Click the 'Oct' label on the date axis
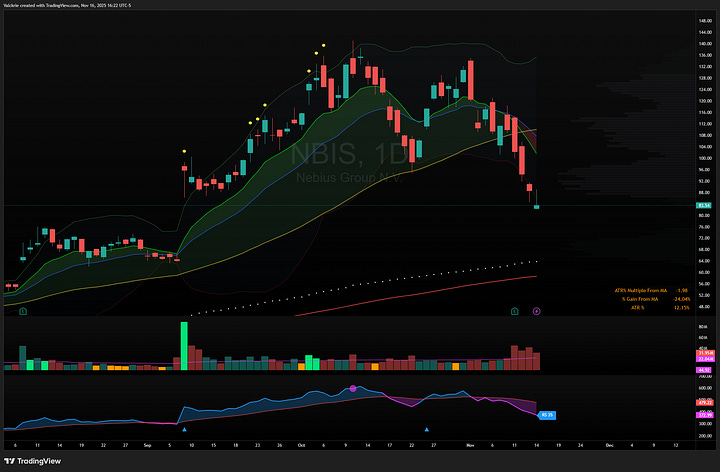Viewport: 720px width, 472px height. point(301,445)
